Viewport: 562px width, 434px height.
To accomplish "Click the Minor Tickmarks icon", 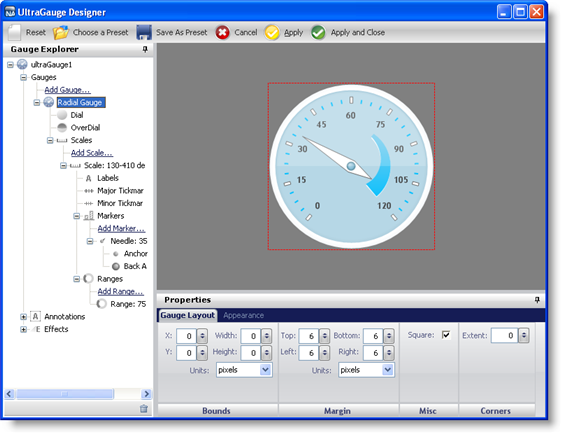I will pos(89,203).
